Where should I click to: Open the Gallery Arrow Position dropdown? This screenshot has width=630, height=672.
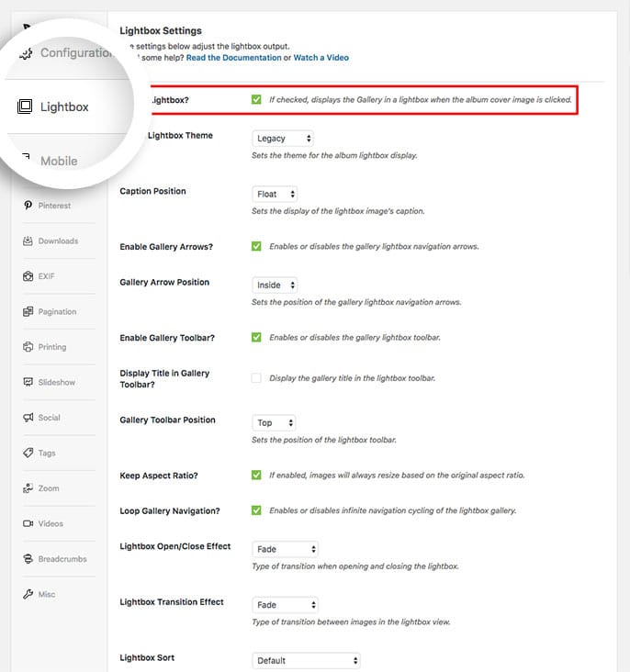pos(275,285)
